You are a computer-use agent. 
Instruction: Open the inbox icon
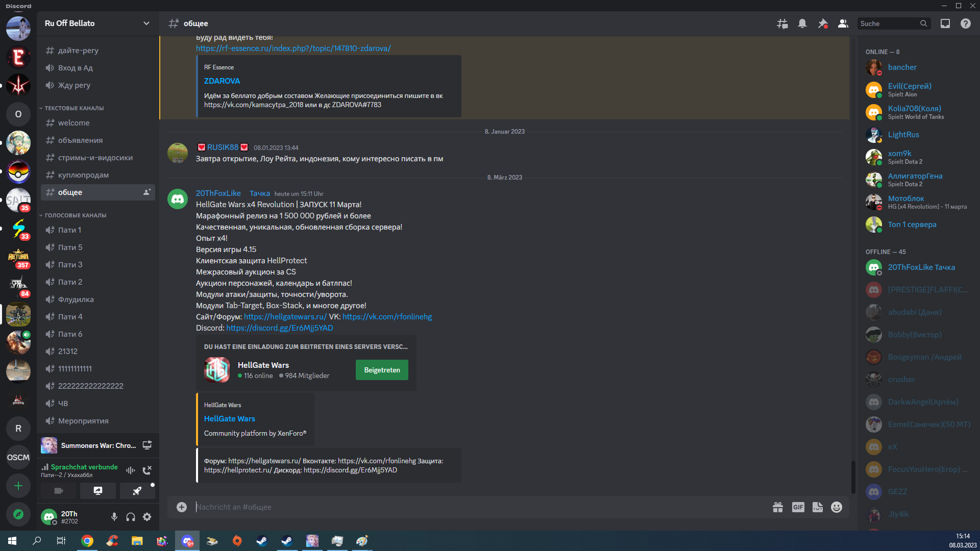(x=945, y=23)
